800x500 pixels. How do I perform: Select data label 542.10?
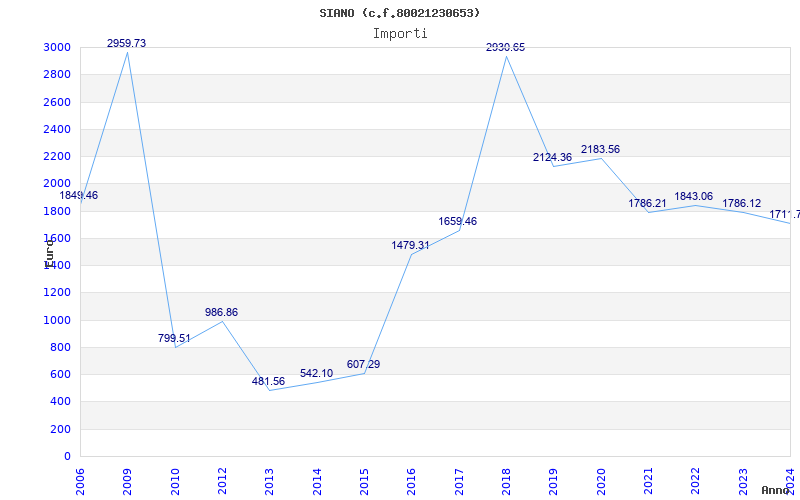tap(316, 373)
